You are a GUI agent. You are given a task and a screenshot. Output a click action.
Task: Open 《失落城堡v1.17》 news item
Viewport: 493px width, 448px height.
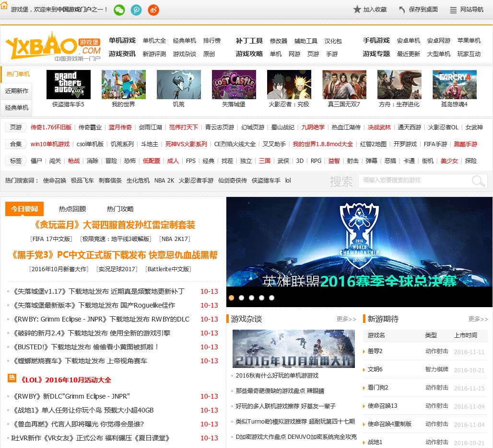[98, 291]
